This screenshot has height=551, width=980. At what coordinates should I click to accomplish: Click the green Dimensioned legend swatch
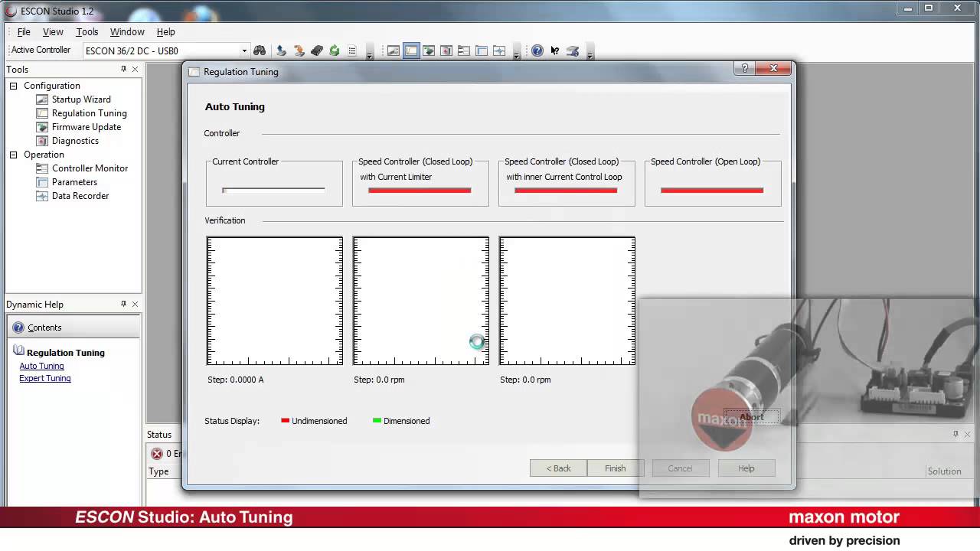[377, 421]
